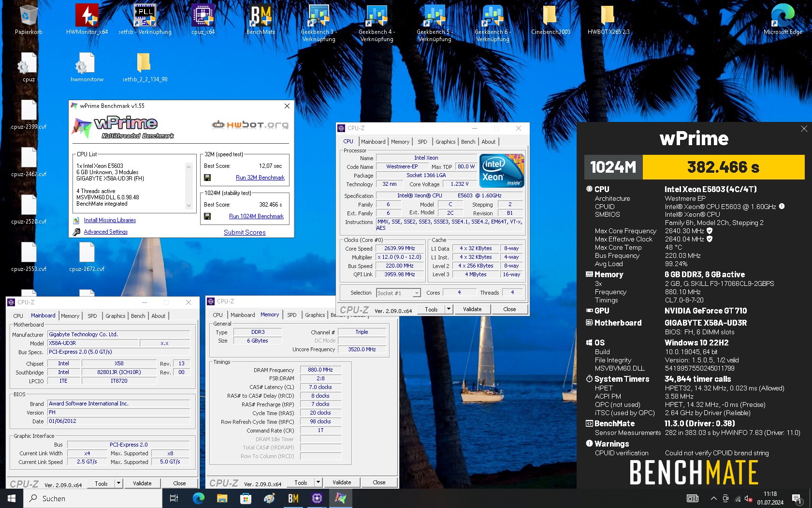Open Geekbench 5 - Verknüpfung shortcut
Viewport: 812px width, 508px height.
pyautogui.click(x=435, y=23)
